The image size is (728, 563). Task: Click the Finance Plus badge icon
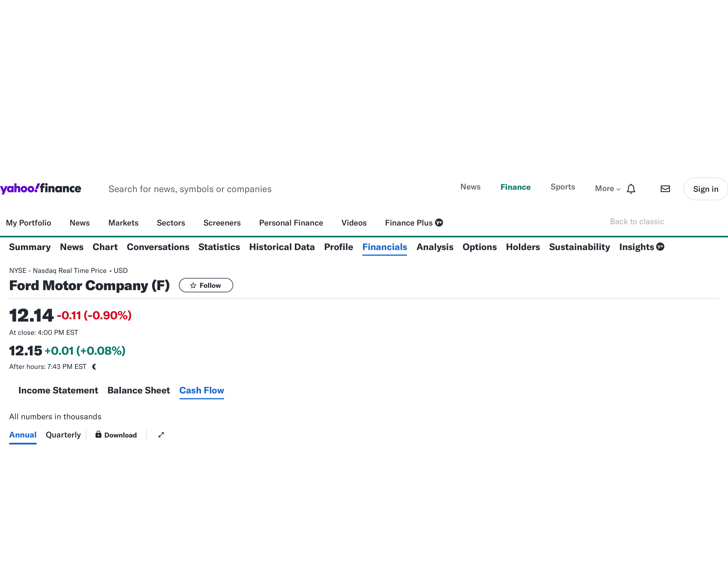(439, 223)
